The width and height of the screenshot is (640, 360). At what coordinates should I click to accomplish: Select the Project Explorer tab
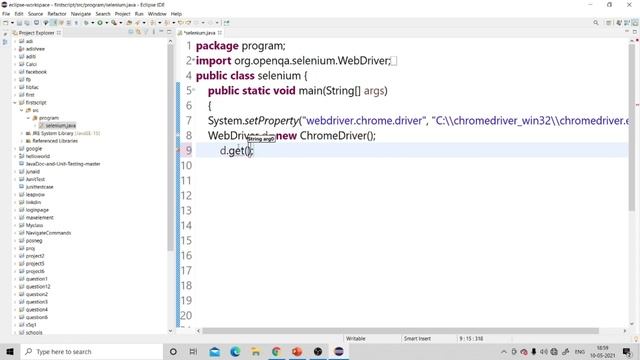click(x=36, y=33)
